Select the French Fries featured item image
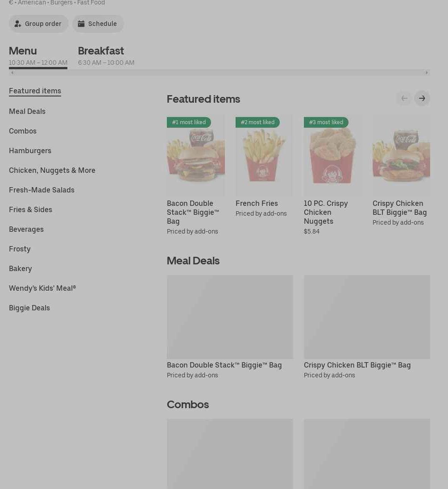 click(x=264, y=155)
